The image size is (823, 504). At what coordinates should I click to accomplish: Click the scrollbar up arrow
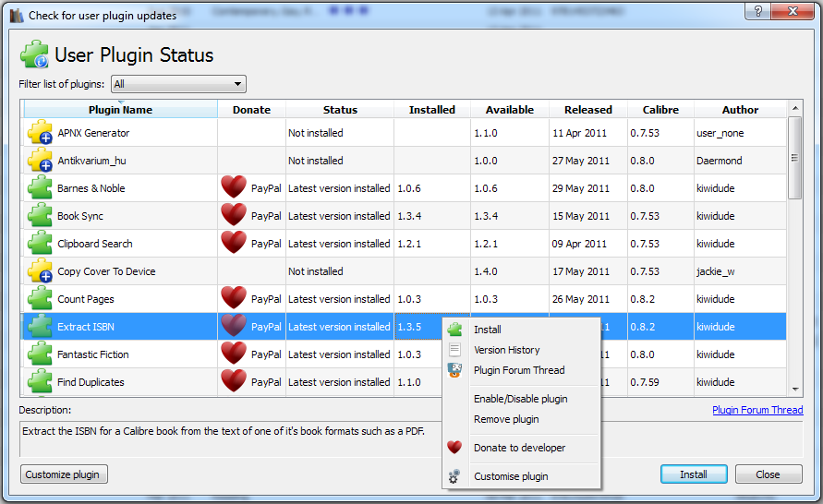coord(795,108)
